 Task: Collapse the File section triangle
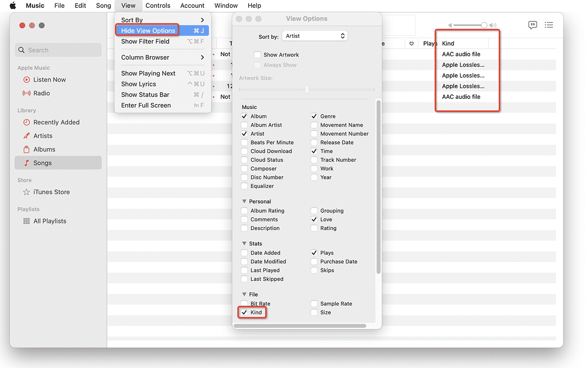(244, 294)
